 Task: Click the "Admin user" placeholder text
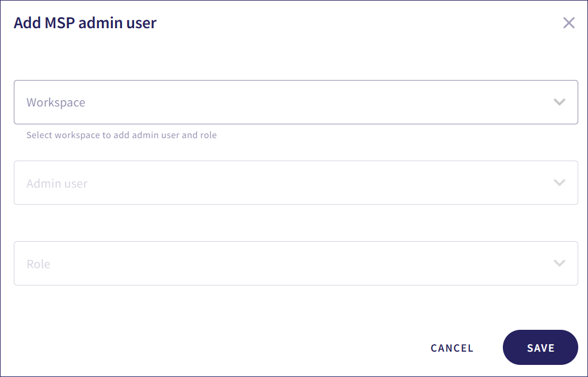coord(57,184)
